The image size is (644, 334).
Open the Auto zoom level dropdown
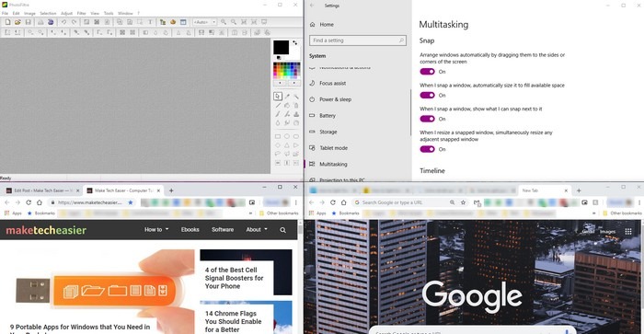click(205, 22)
